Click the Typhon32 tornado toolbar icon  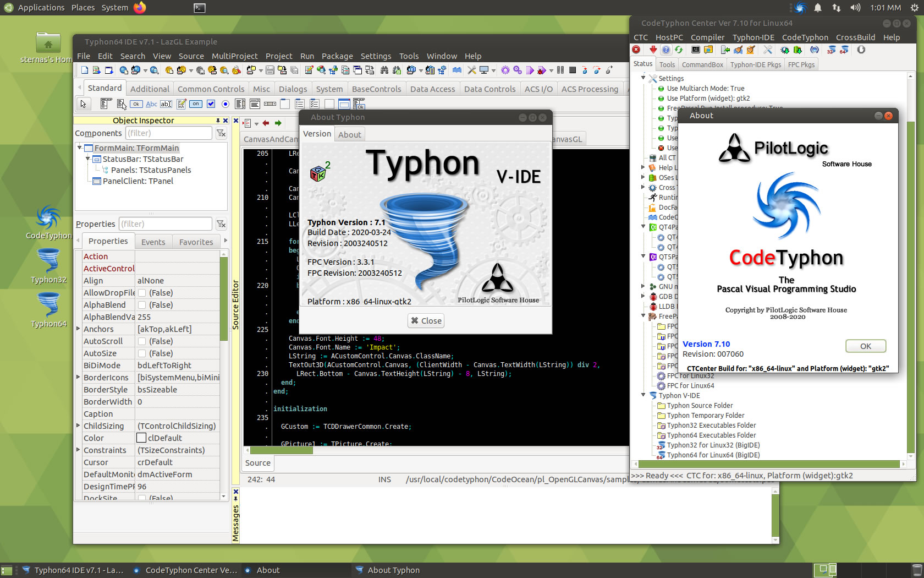click(831, 50)
